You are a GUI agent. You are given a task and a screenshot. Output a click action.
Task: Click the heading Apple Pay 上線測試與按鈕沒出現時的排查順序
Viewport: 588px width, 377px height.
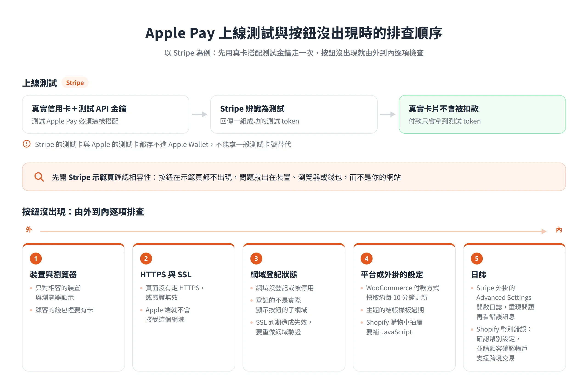point(294,33)
